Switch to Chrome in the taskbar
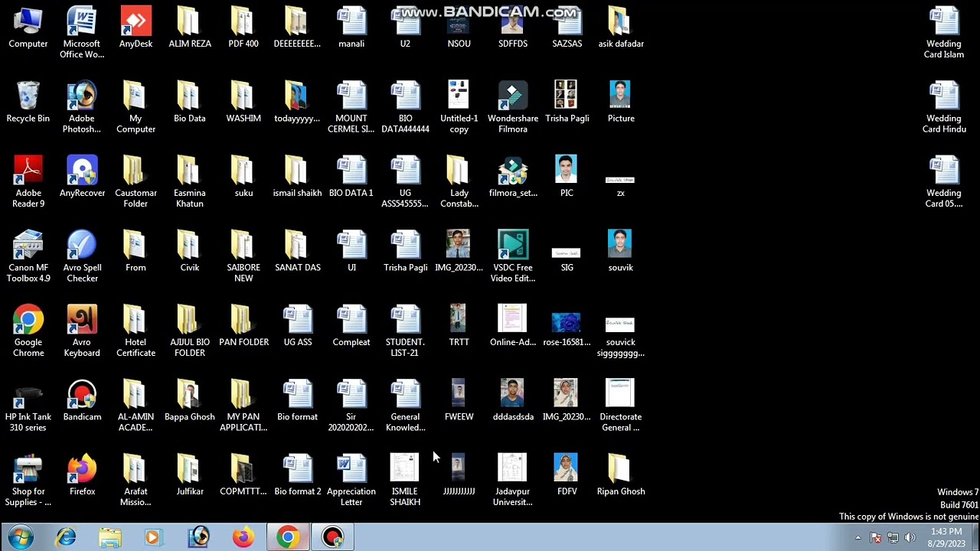980x551 pixels. 288,538
